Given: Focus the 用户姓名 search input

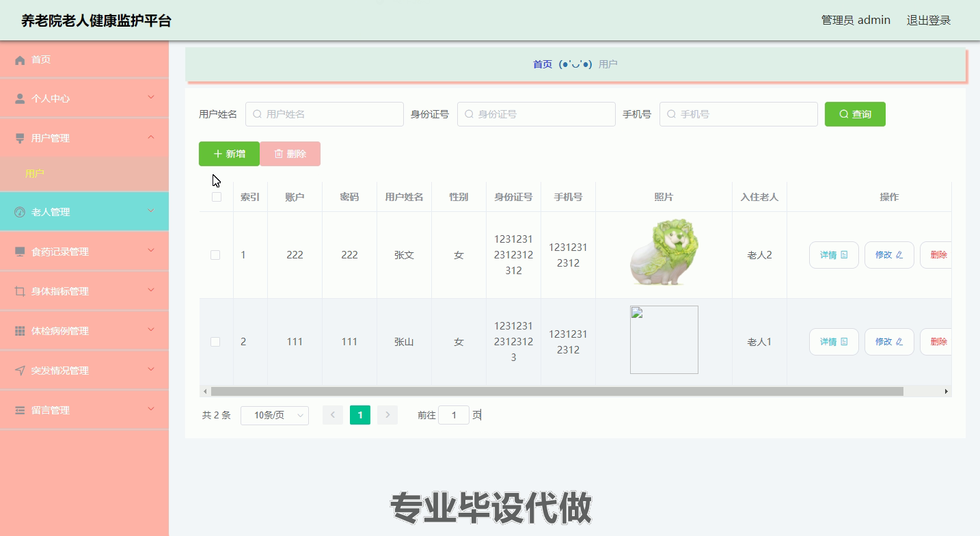Looking at the screenshot, I should (325, 114).
